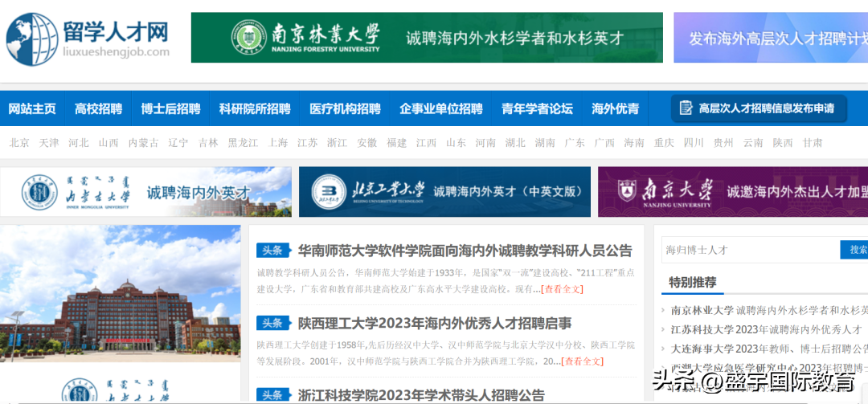This screenshot has height=404, width=868.
Task: Select the 辽宁 region link
Action: pyautogui.click(x=178, y=143)
